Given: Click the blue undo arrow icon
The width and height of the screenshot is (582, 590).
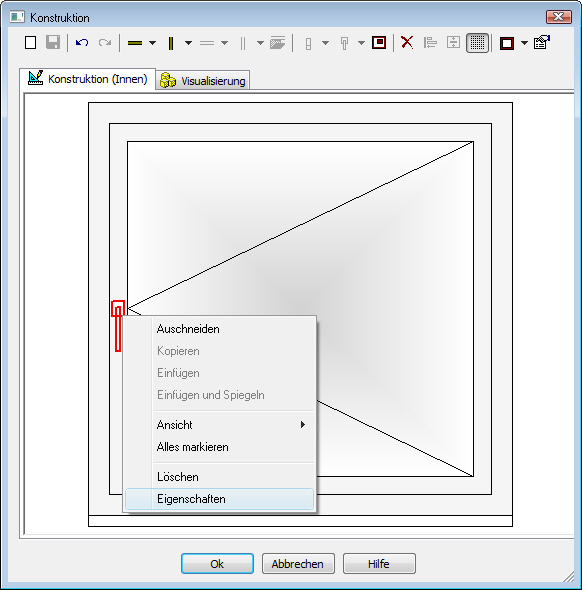Looking at the screenshot, I should [82, 43].
